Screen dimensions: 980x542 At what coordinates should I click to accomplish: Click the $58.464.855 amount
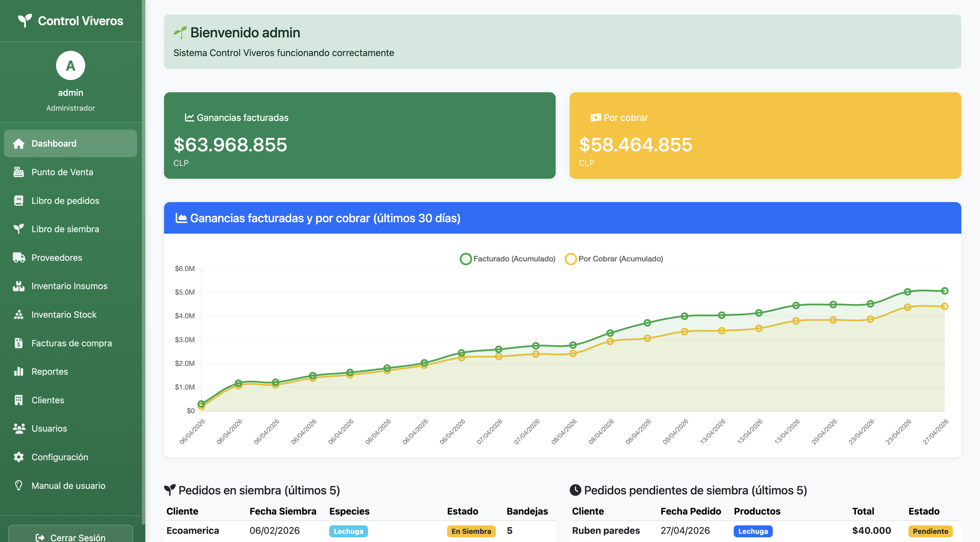pos(636,145)
